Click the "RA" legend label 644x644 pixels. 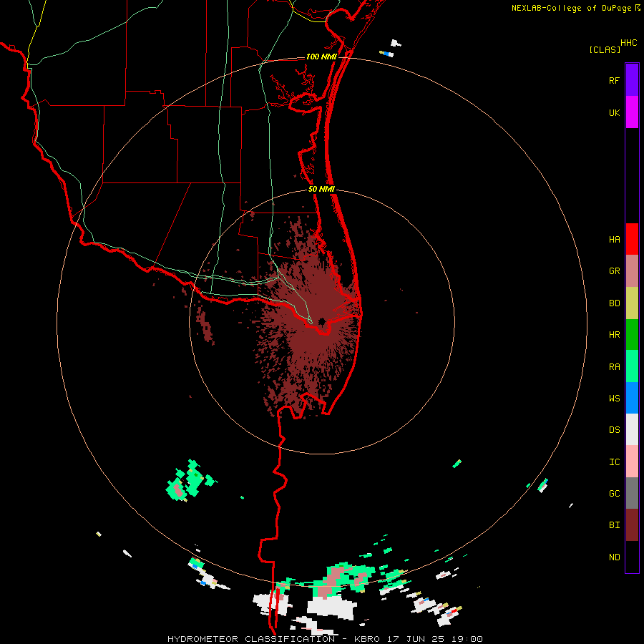click(x=614, y=367)
